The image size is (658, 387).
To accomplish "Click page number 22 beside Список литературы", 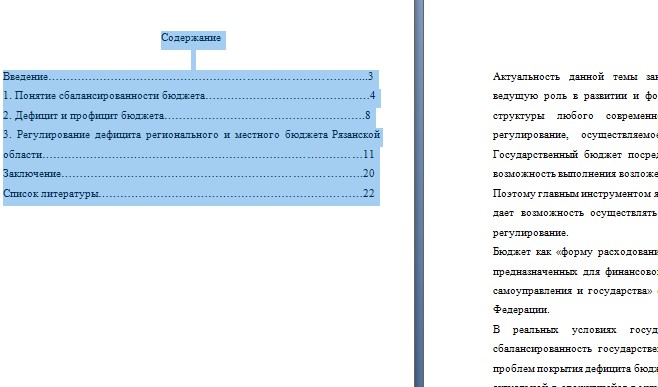I will pos(369,194).
